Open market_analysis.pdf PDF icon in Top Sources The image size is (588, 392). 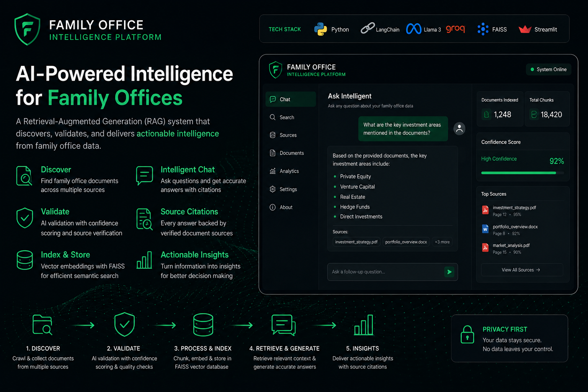(485, 248)
